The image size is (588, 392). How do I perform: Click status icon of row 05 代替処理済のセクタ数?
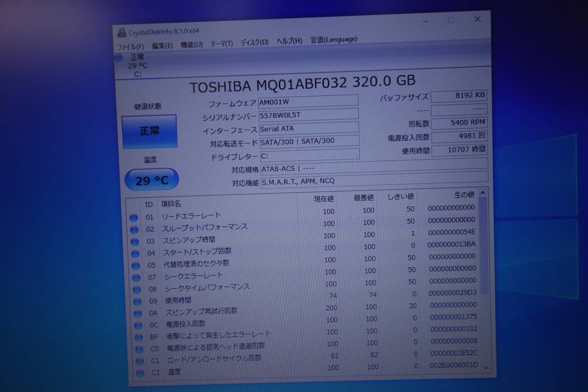136,266
